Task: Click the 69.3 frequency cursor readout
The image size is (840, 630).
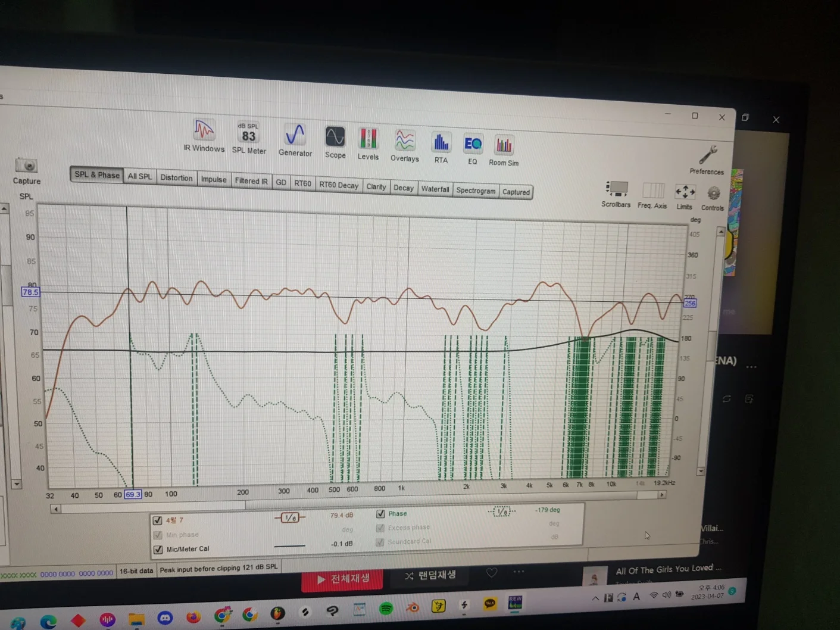Action: tap(133, 494)
